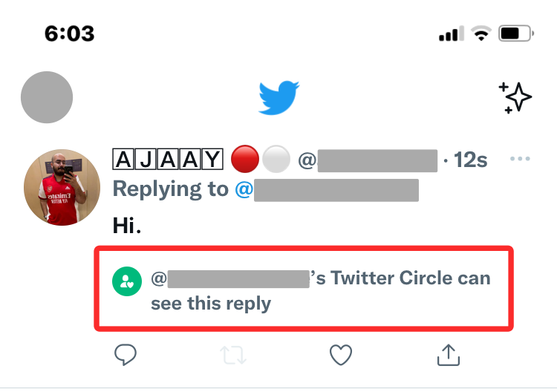Open the three-dot tweet menu
This screenshot has height=392, width=557.
521,160
